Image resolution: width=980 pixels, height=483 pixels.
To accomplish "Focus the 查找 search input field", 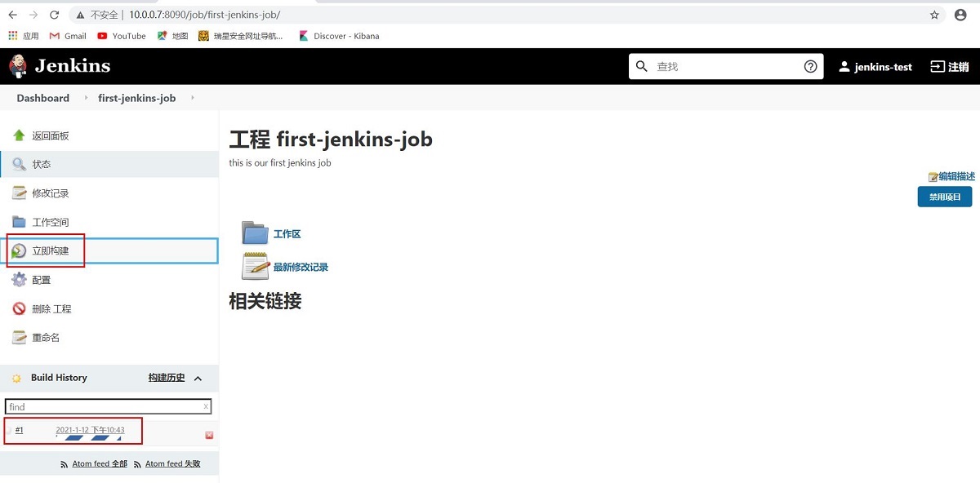I will (726, 66).
